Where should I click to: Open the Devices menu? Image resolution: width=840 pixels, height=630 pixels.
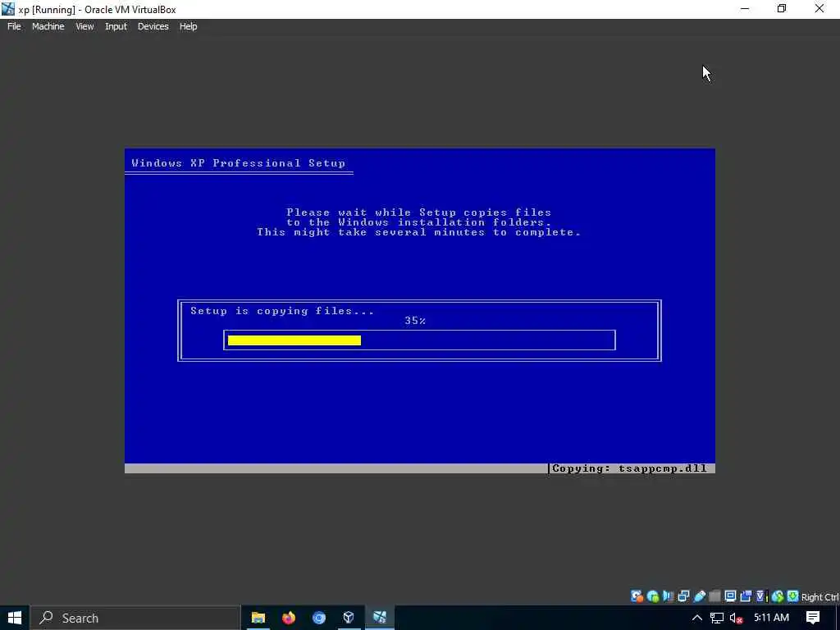click(153, 26)
